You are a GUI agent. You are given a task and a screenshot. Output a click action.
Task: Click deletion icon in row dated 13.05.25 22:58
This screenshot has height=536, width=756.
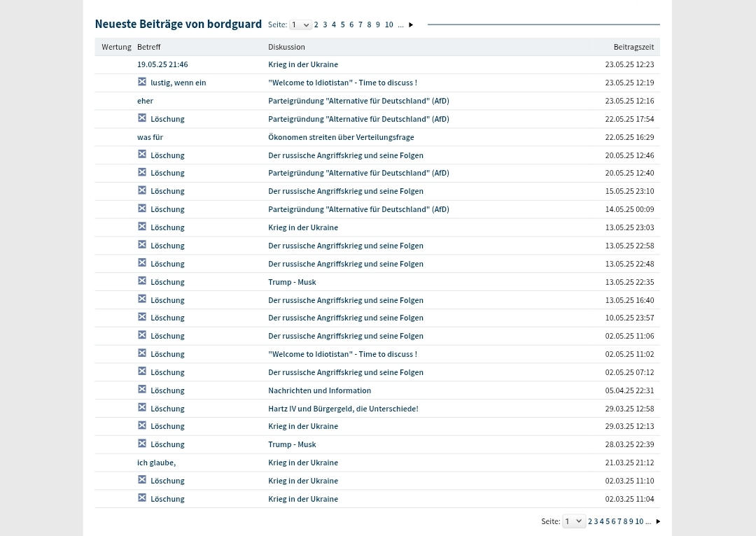coord(141,245)
